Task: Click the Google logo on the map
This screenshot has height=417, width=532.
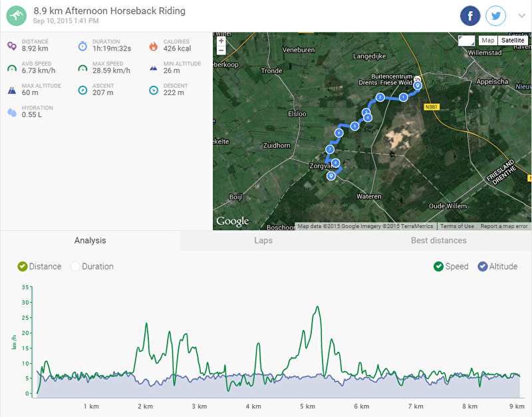Action: [233, 221]
